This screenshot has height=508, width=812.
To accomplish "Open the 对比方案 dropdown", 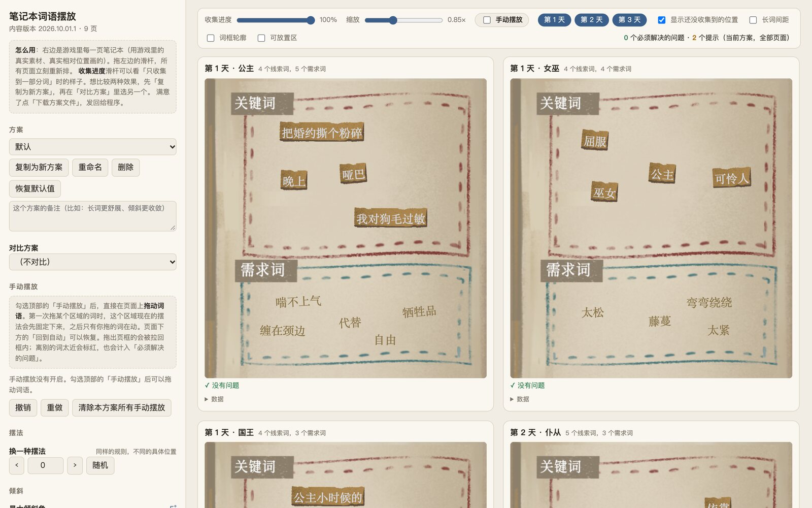I will [93, 262].
